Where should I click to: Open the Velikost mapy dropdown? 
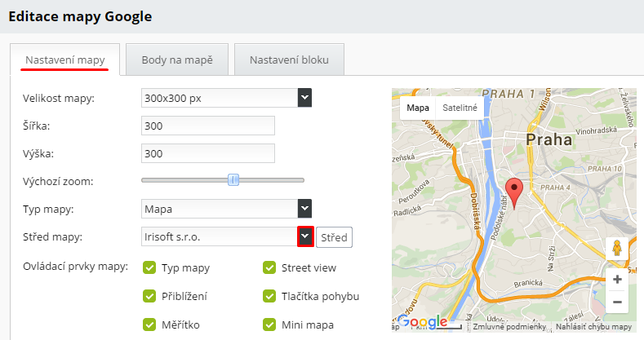click(304, 99)
